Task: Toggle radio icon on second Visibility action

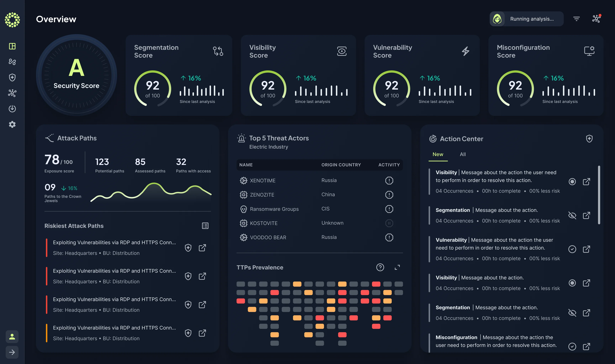Action: click(x=572, y=283)
